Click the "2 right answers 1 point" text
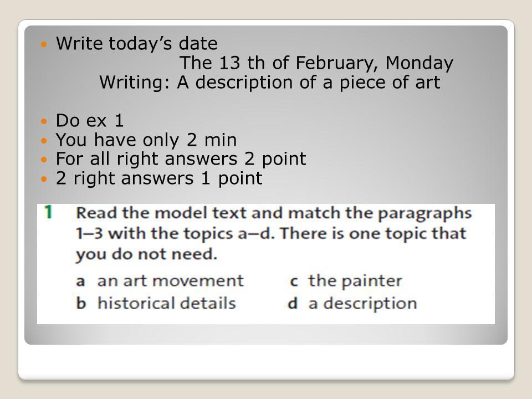The height and width of the screenshot is (399, 532). click(x=159, y=178)
